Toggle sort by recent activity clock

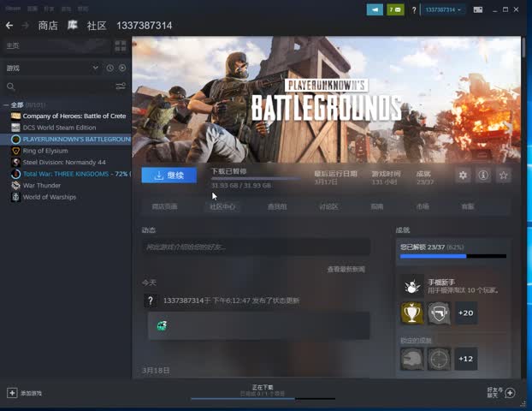click(x=110, y=68)
